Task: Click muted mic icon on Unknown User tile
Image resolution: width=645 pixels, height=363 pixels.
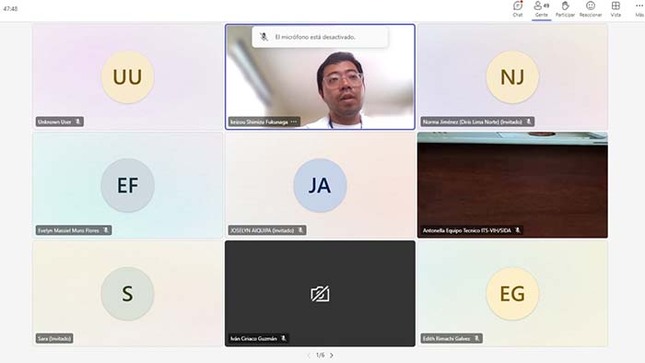Action: (x=78, y=122)
